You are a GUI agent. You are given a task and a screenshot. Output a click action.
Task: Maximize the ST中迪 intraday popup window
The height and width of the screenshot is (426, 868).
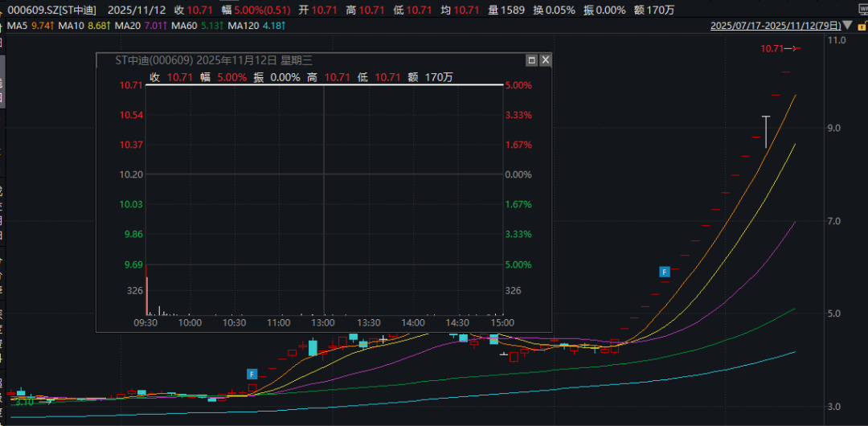tap(531, 60)
